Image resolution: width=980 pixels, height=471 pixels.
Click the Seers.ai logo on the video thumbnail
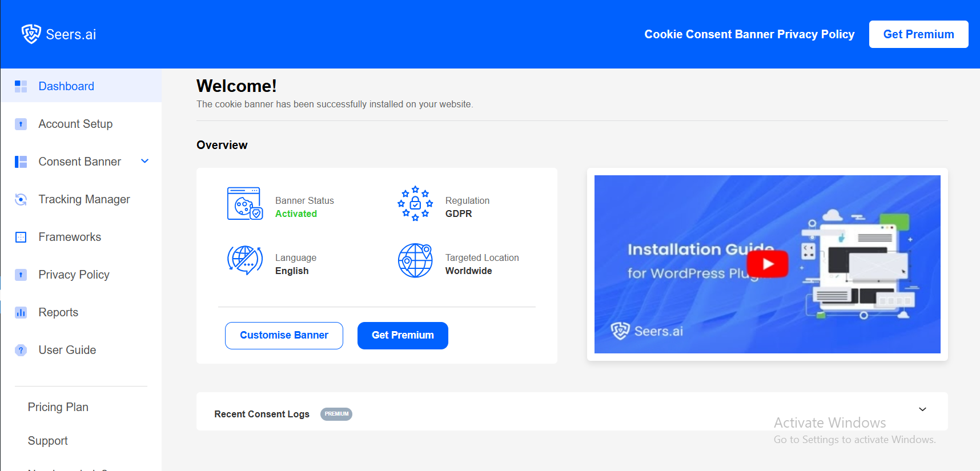coord(646,331)
